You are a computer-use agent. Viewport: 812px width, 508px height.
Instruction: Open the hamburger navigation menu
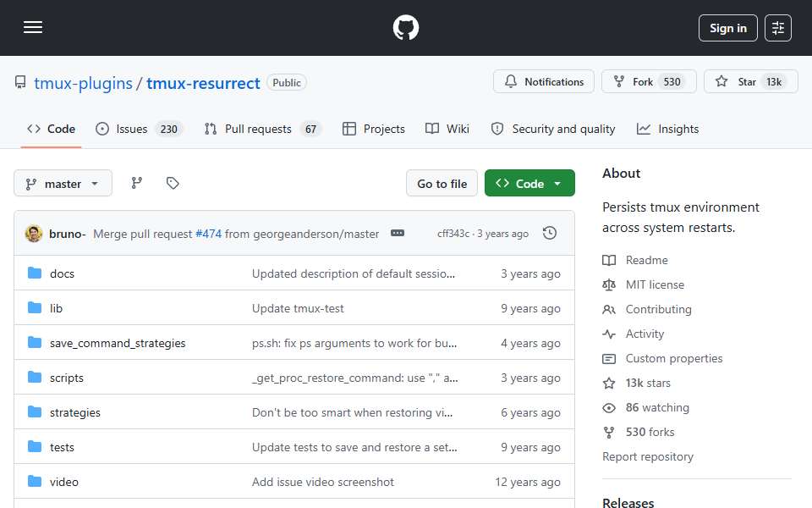33,27
